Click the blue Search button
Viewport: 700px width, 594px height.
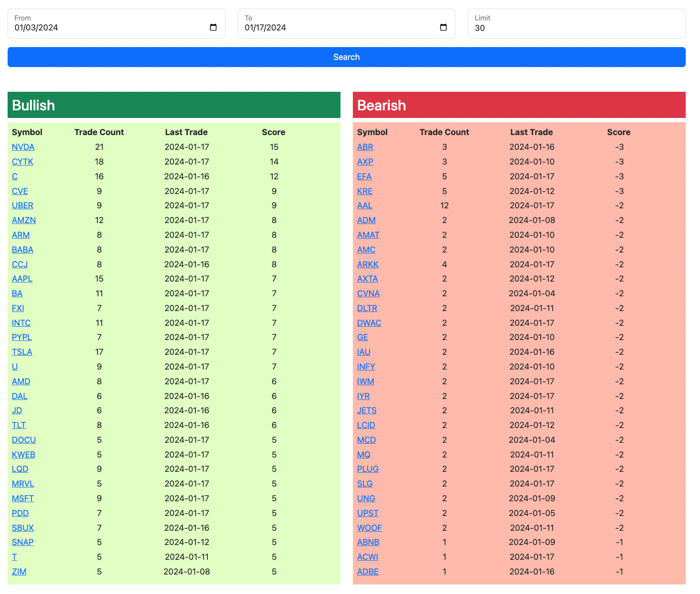(347, 57)
